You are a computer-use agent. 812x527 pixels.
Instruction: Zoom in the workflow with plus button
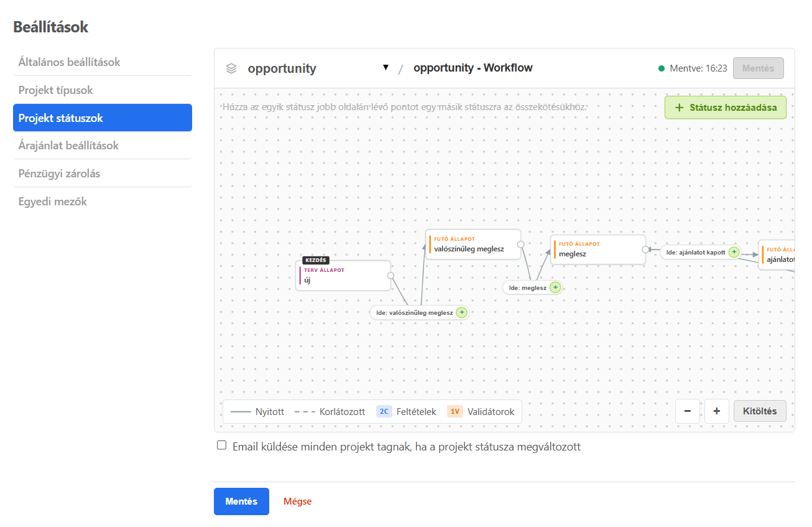(x=717, y=411)
